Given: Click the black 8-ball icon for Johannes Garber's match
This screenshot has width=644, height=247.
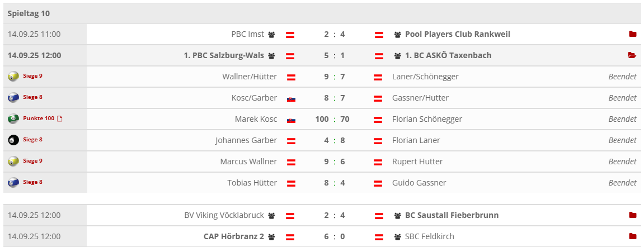Looking at the screenshot, I should (x=13, y=140).
